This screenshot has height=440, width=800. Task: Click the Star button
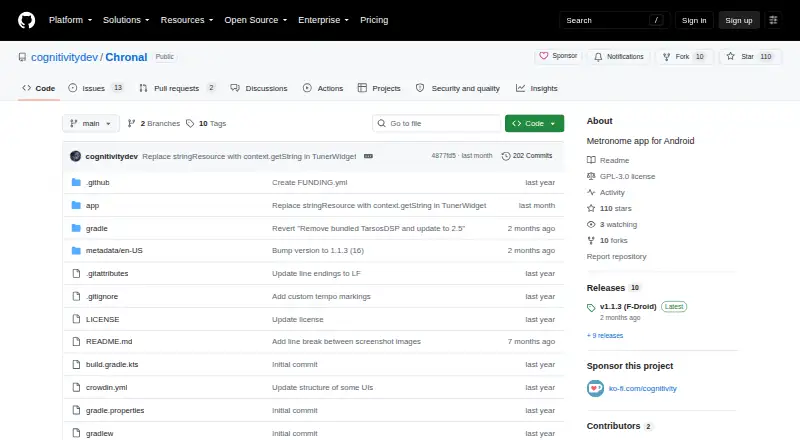point(749,57)
